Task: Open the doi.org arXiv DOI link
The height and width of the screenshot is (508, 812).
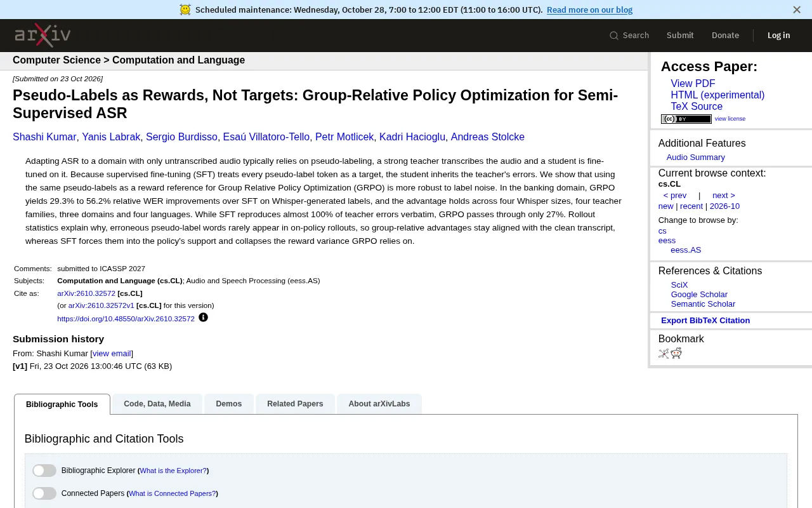Action: (126, 319)
